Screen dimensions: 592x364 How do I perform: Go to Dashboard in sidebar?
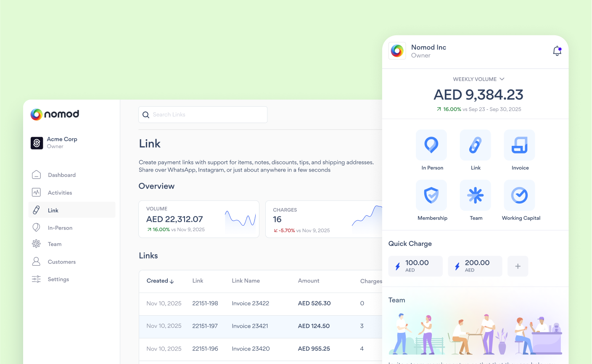pos(61,175)
